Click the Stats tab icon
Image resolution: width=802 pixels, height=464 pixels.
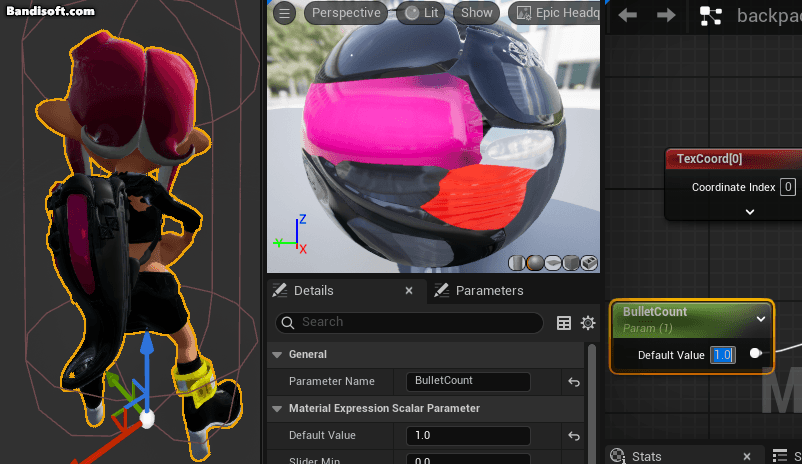[618, 456]
